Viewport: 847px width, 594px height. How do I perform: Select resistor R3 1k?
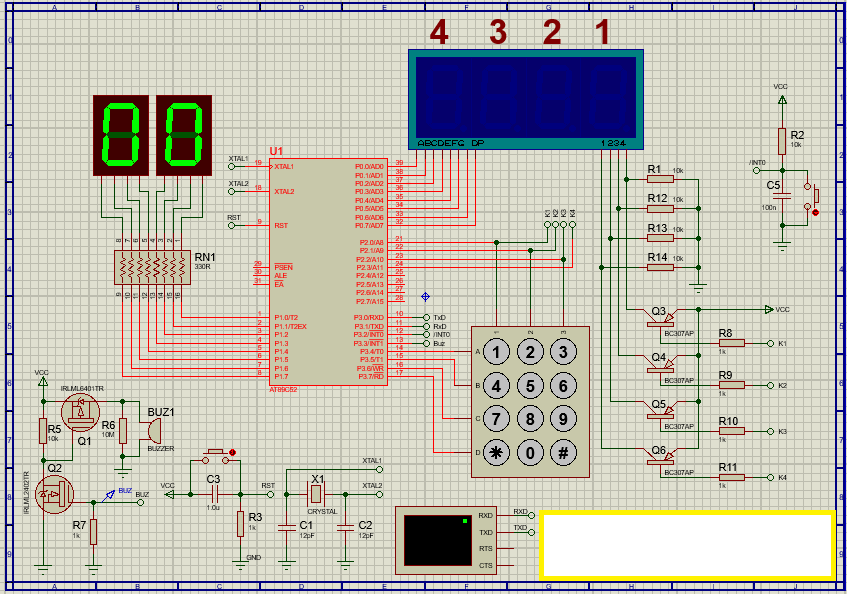[x=240, y=524]
